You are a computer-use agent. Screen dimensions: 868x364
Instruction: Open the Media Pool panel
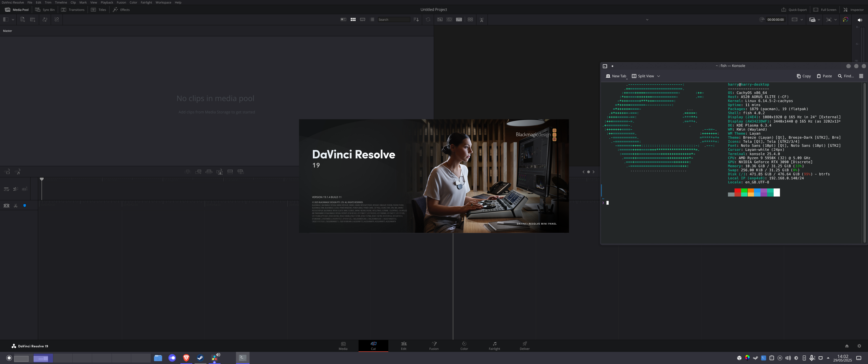click(17, 10)
